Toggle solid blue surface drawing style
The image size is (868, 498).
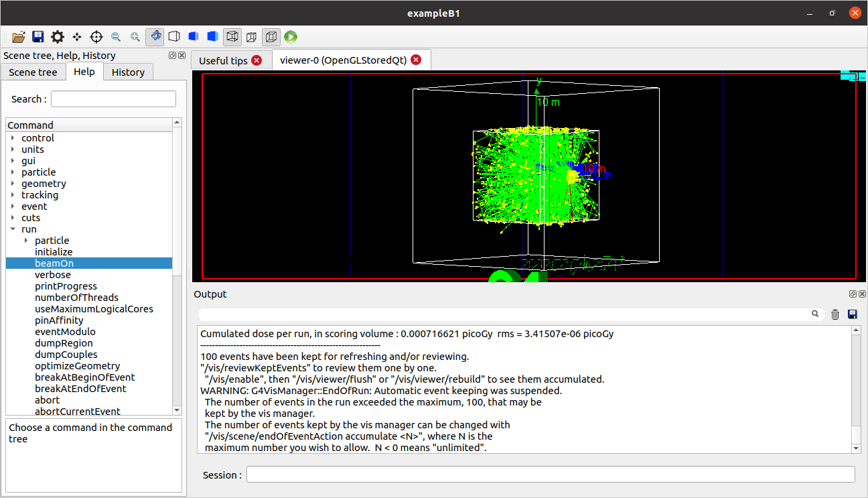pyautogui.click(x=213, y=37)
